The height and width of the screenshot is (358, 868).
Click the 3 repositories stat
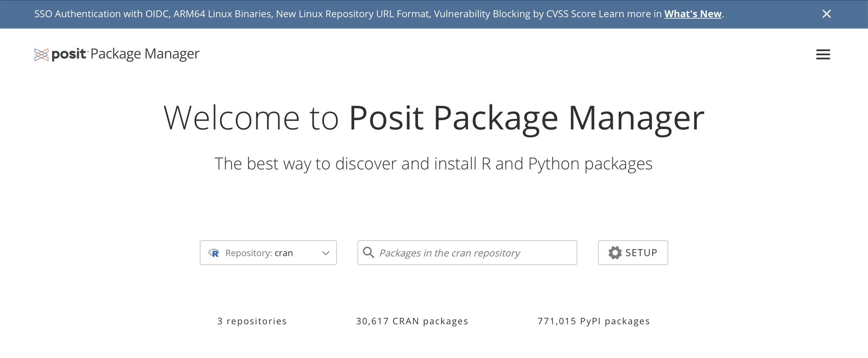click(x=251, y=321)
